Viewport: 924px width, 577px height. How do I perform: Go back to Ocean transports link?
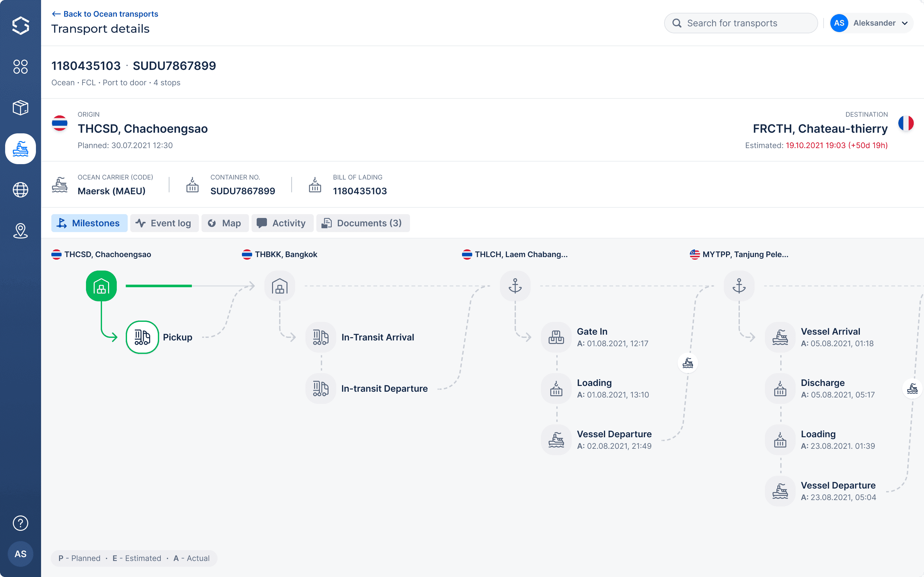coord(105,14)
